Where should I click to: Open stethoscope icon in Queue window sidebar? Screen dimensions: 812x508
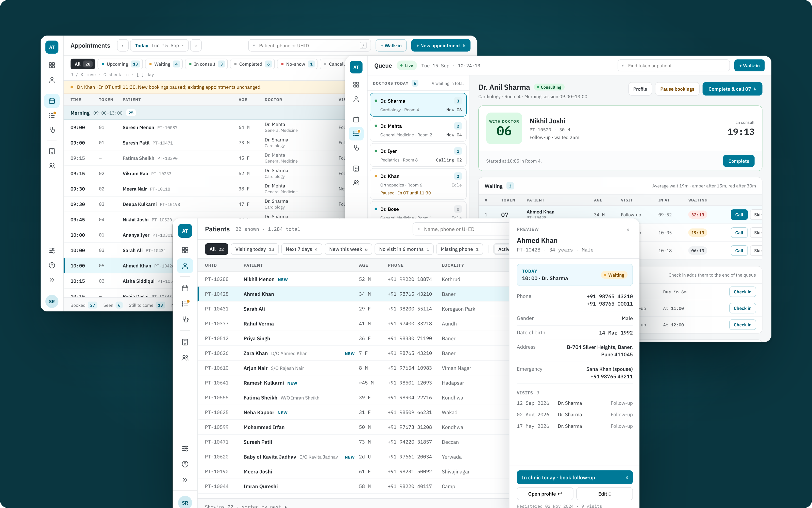coord(356,148)
